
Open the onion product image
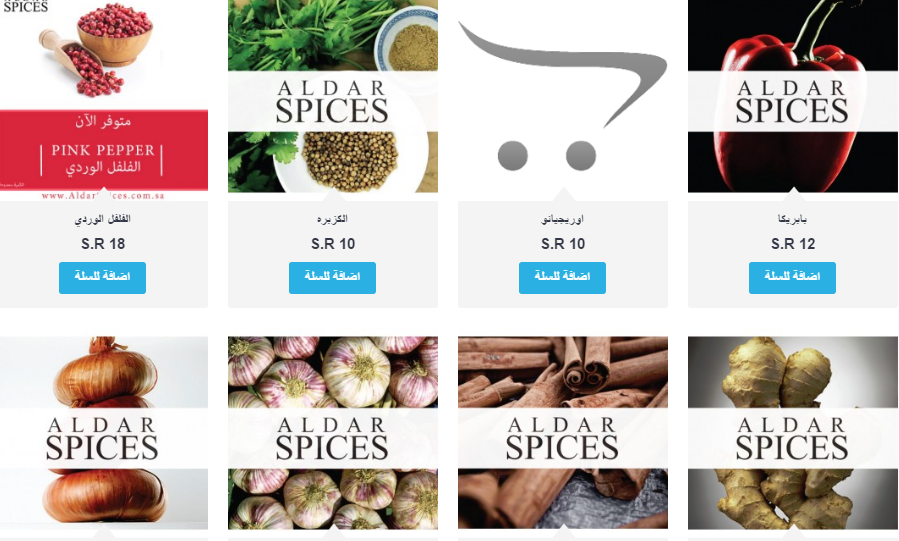tap(103, 433)
